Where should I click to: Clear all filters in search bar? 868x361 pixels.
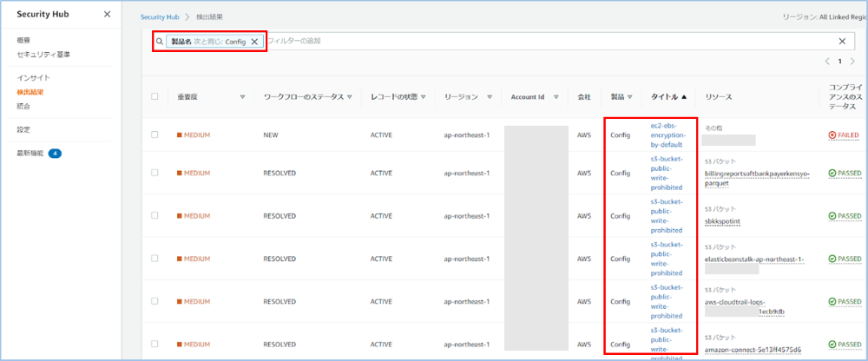(841, 41)
